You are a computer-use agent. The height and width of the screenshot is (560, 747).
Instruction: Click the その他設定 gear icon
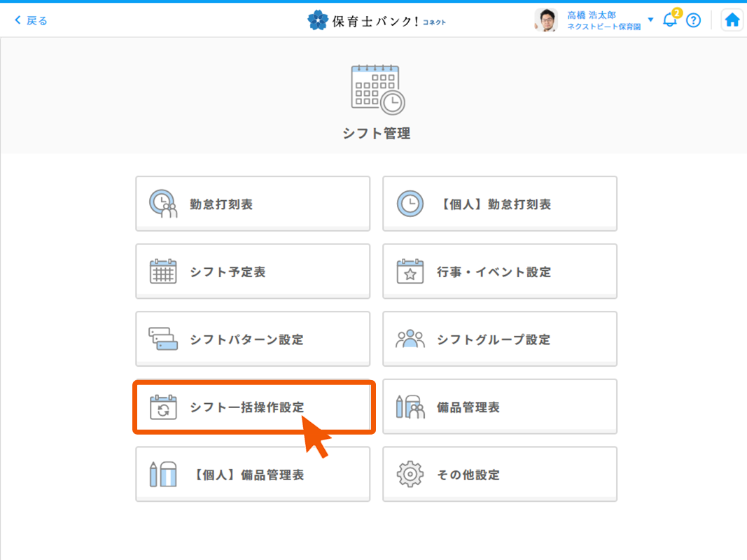coord(410,475)
